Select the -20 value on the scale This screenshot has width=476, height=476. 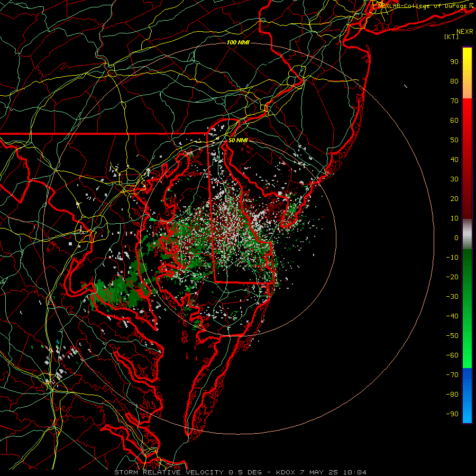coord(452,277)
